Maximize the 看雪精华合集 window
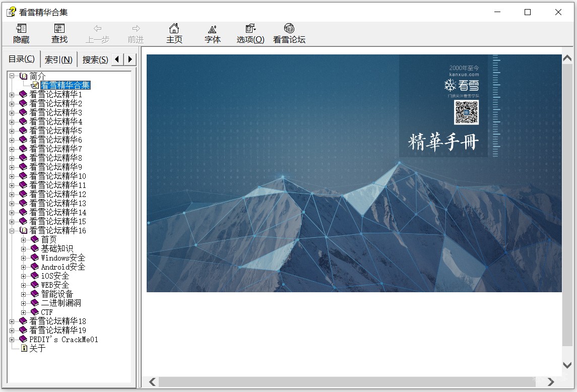The height and width of the screenshot is (392, 577). click(528, 12)
